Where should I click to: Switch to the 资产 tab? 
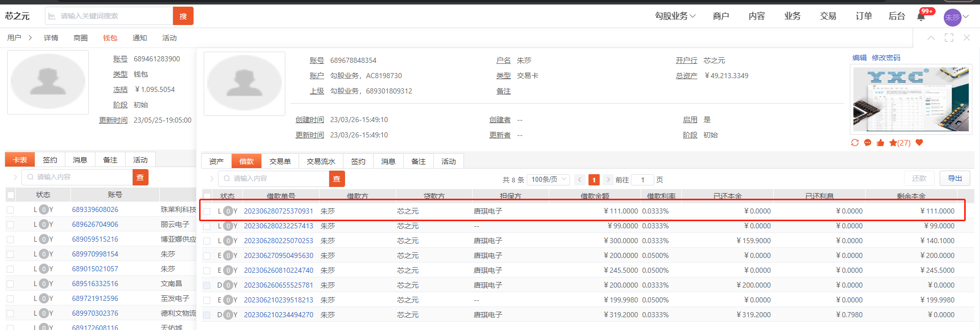pyautogui.click(x=216, y=161)
